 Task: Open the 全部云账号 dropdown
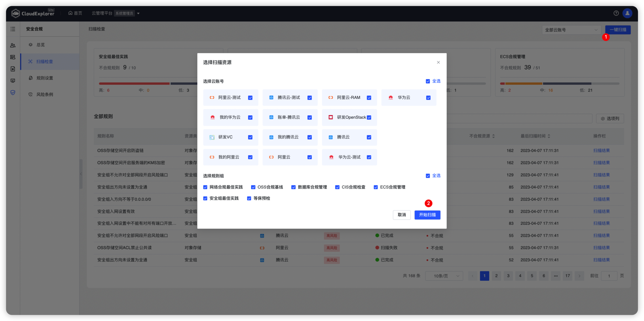click(x=571, y=30)
